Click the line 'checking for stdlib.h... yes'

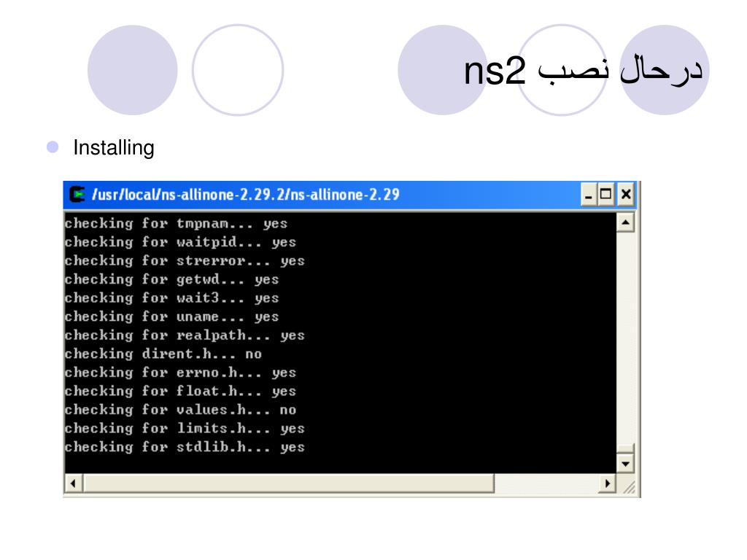pyautogui.click(x=185, y=446)
